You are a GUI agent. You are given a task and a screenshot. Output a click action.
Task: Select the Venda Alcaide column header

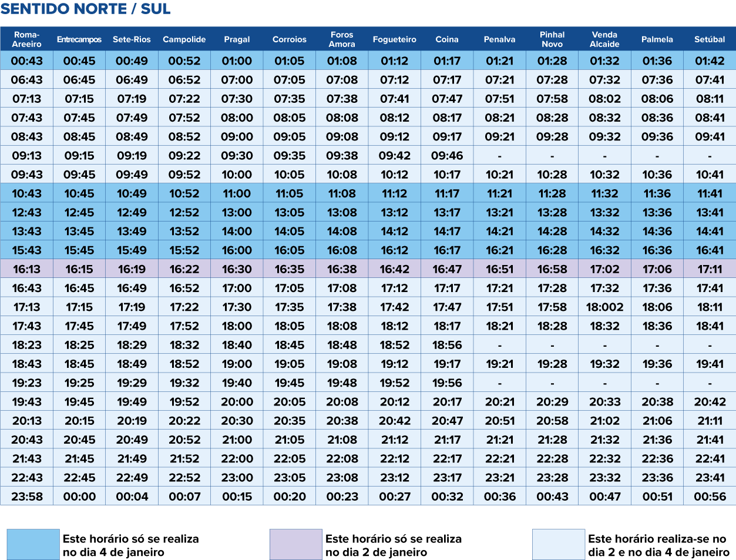point(605,39)
